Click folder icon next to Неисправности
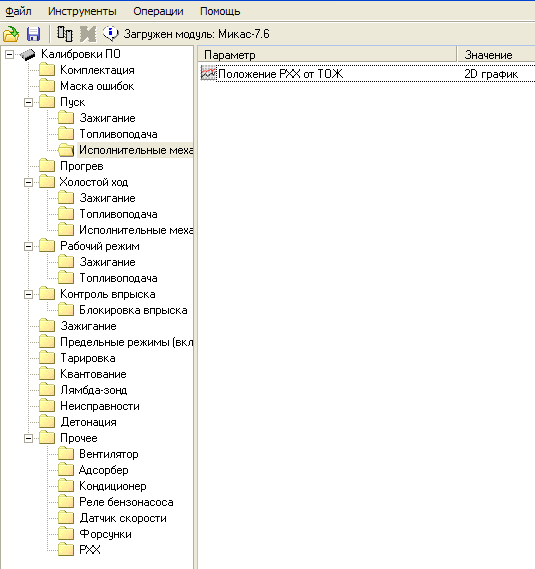Image resolution: width=535 pixels, height=569 pixels. (x=47, y=405)
